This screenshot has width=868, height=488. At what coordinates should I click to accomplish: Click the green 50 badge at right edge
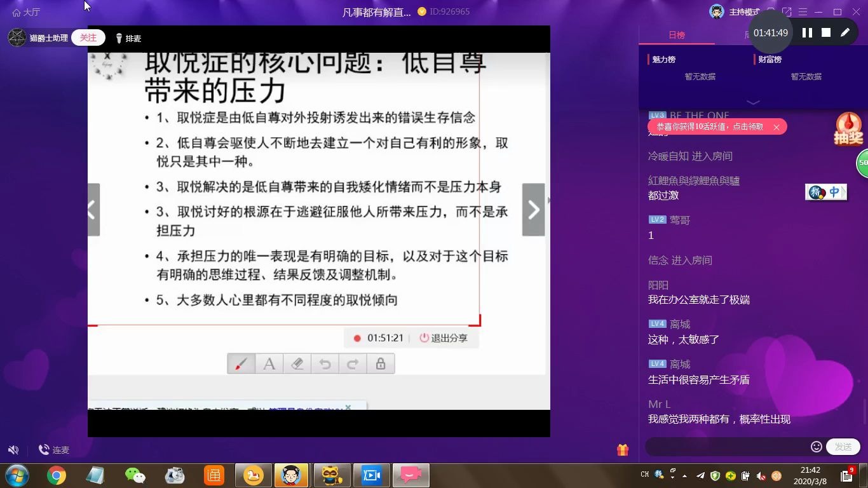tap(862, 163)
